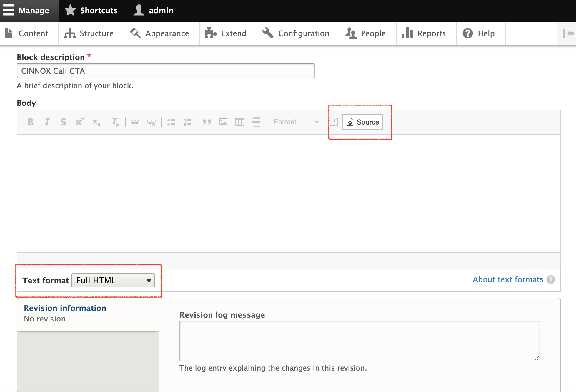Click the Remove Format icon
This screenshot has height=392, width=576.
click(115, 122)
